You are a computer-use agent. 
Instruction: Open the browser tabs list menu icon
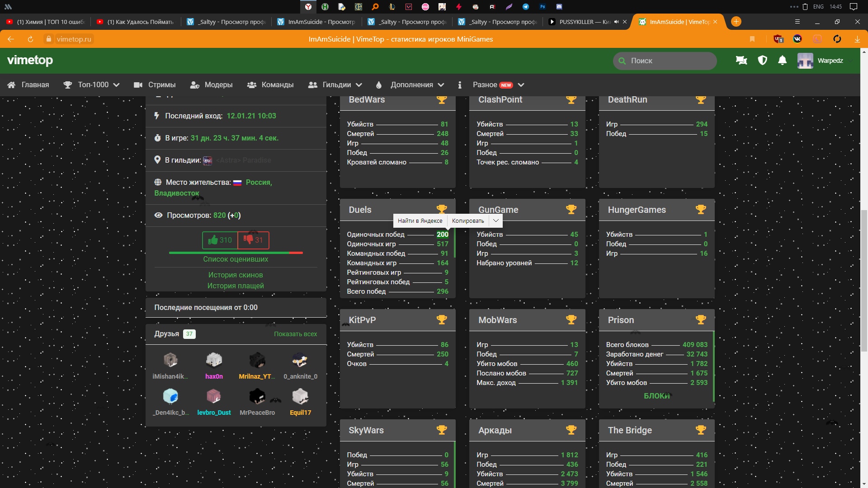797,22
